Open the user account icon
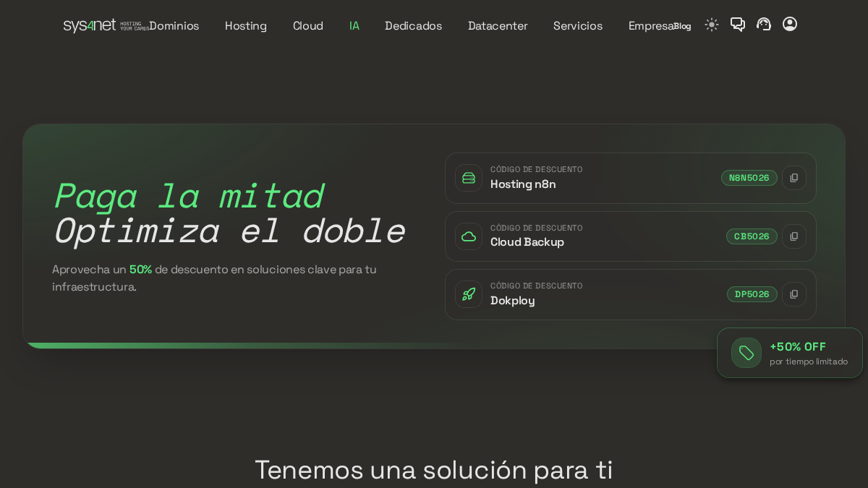 coord(790,25)
